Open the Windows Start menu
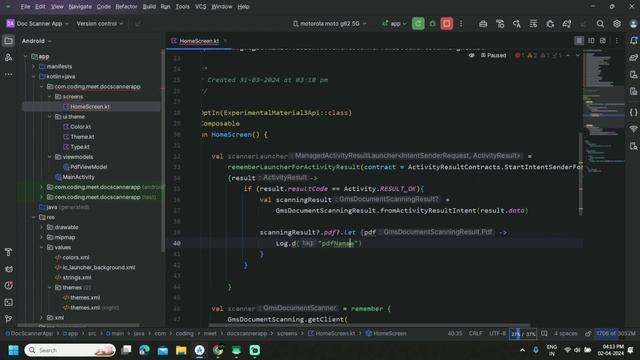 (13, 350)
